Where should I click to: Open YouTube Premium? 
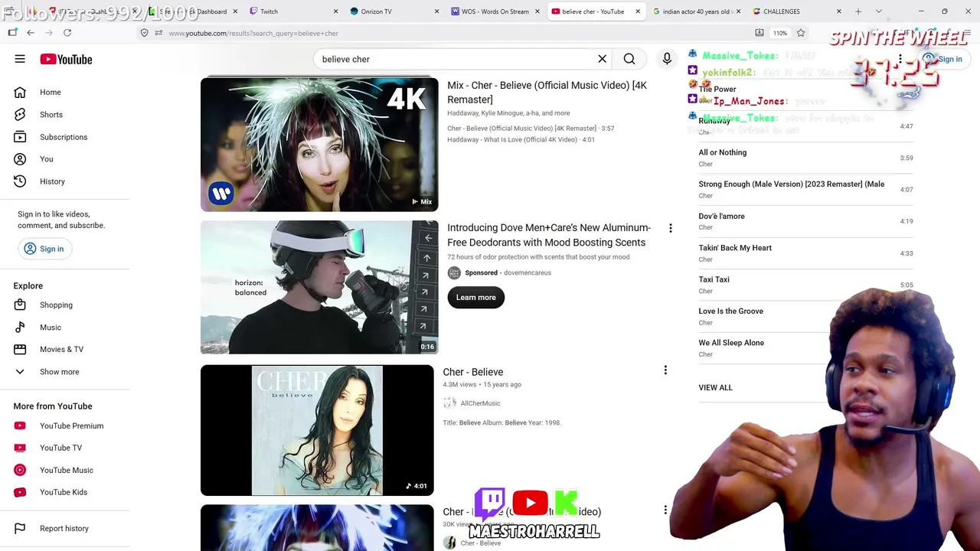coord(65,426)
